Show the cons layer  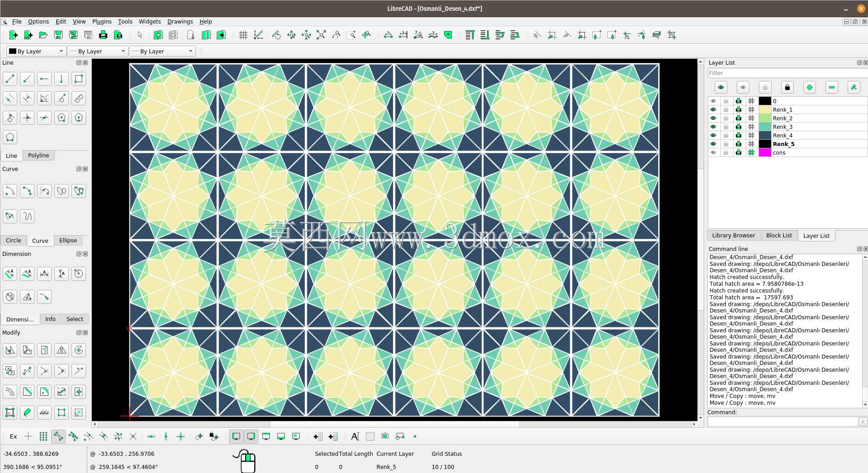713,152
